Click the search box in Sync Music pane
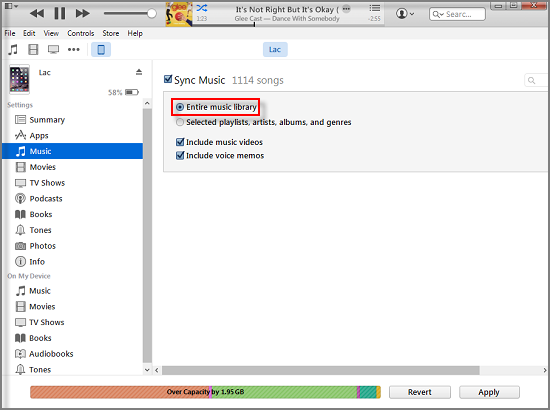Screen dimensions: 550x410 (x=537, y=80)
